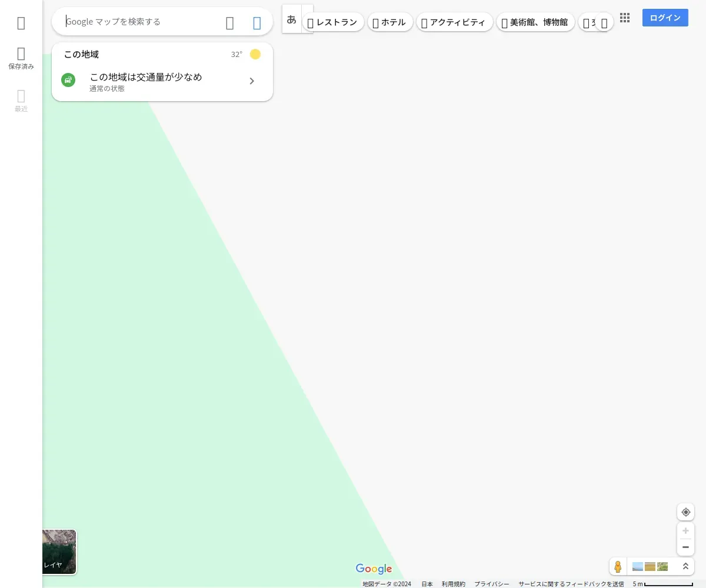Viewport: 706px width, 588px height.
Task: Click 地図データ ©2024 attribution text
Action: (387, 584)
